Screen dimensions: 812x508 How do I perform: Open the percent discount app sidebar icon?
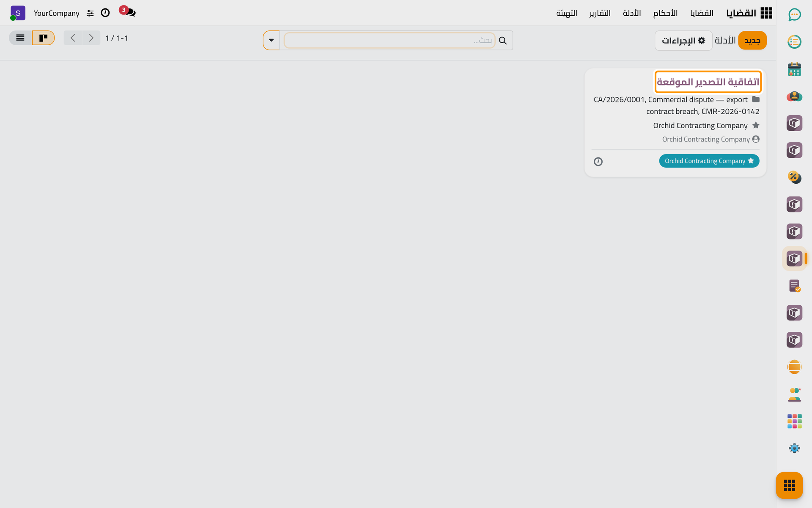794,177
